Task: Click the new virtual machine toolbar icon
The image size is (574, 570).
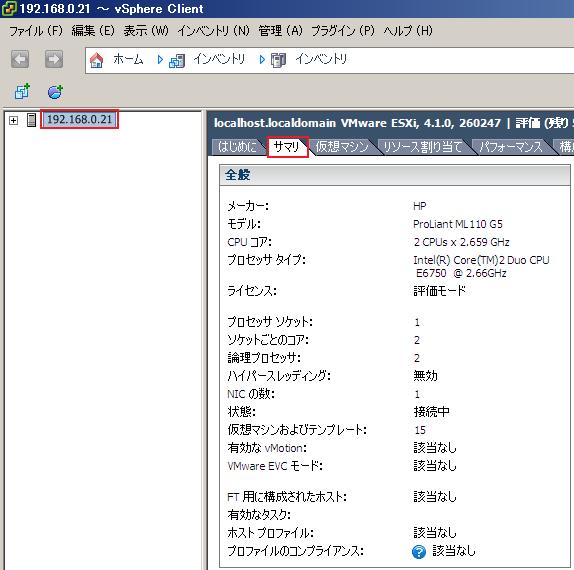Action: 22,92
